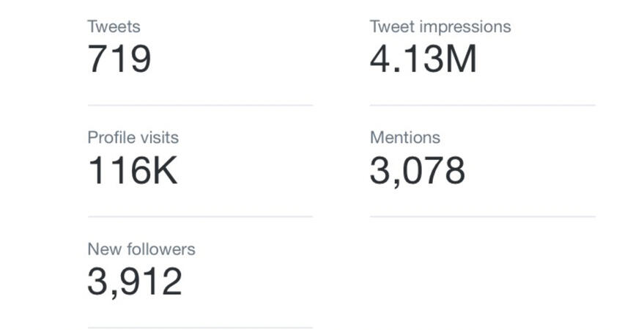Click the Mentions label

[405, 138]
